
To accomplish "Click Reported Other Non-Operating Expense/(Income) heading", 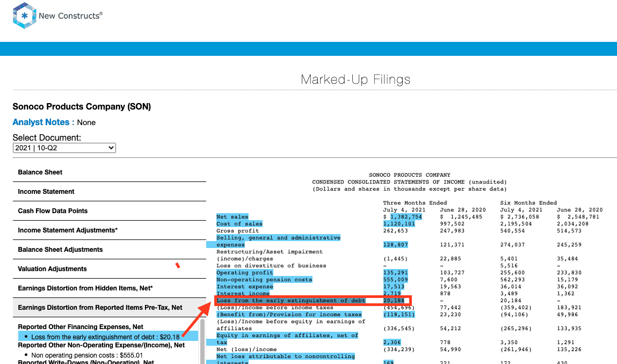I will [101, 345].
